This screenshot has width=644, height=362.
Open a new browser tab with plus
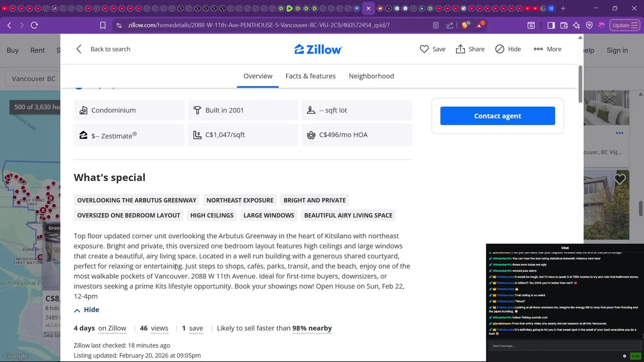pyautogui.click(x=563, y=8)
